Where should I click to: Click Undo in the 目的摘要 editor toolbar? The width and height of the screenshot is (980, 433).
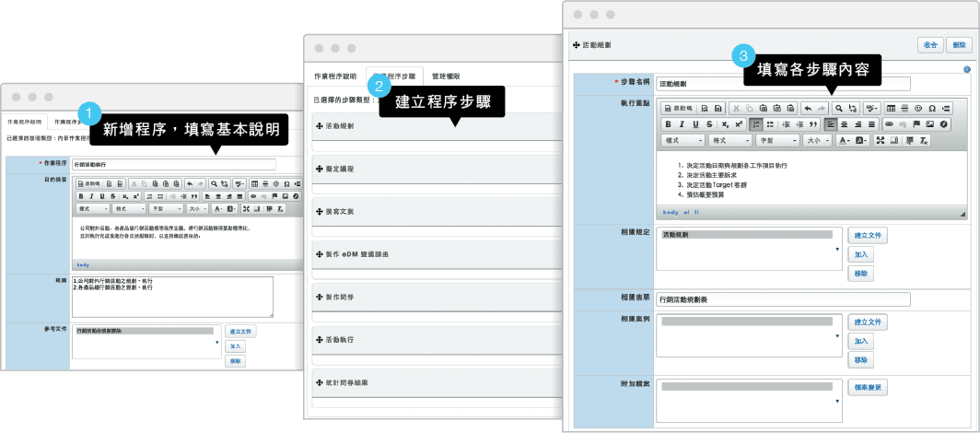click(x=190, y=184)
